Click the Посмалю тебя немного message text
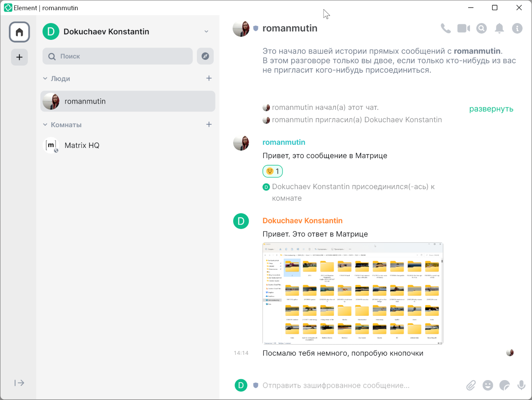This screenshot has height=400, width=532. tap(343, 353)
